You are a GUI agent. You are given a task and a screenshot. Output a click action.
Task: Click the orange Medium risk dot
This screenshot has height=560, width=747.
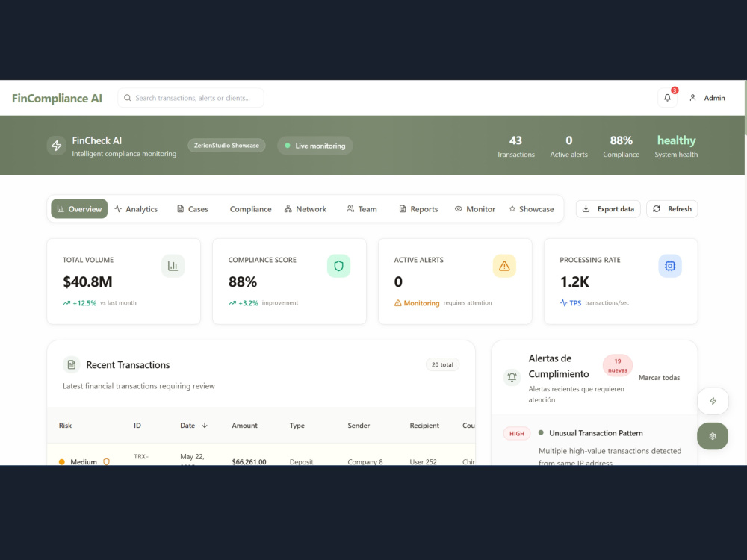click(x=61, y=461)
